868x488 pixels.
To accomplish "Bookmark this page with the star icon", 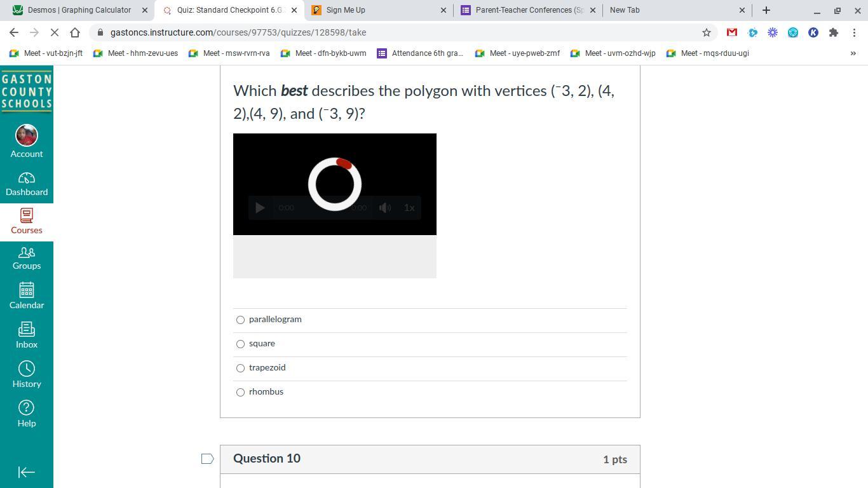I will tap(706, 32).
